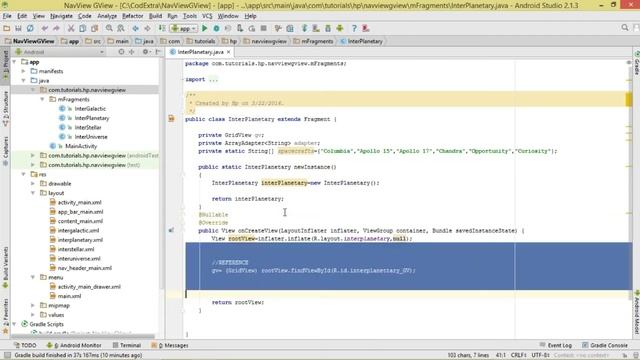
Task: Click the Replace toolbar icon
Action: click(x=121, y=28)
